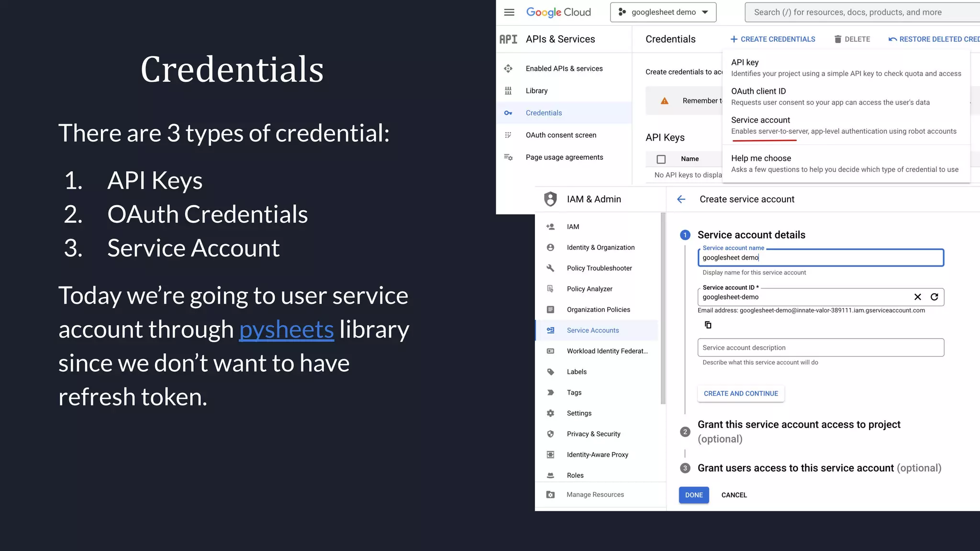
Task: Tick the API Keys table Name checkbox
Action: (x=661, y=159)
